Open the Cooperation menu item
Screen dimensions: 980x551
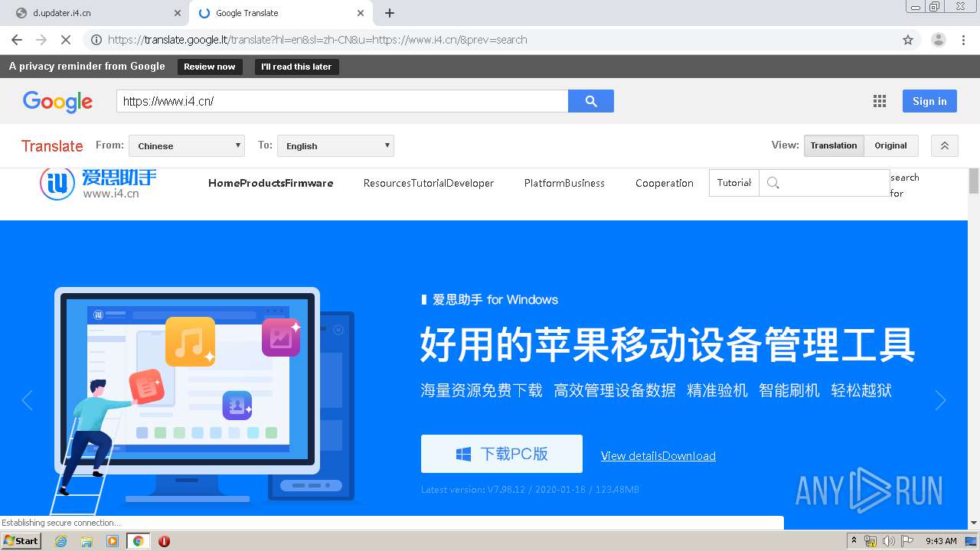click(665, 183)
